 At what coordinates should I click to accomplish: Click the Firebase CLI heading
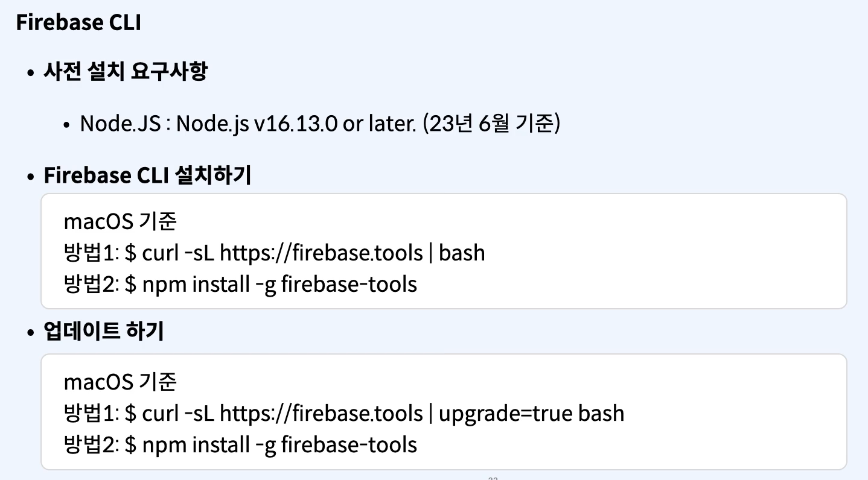pyautogui.click(x=78, y=23)
